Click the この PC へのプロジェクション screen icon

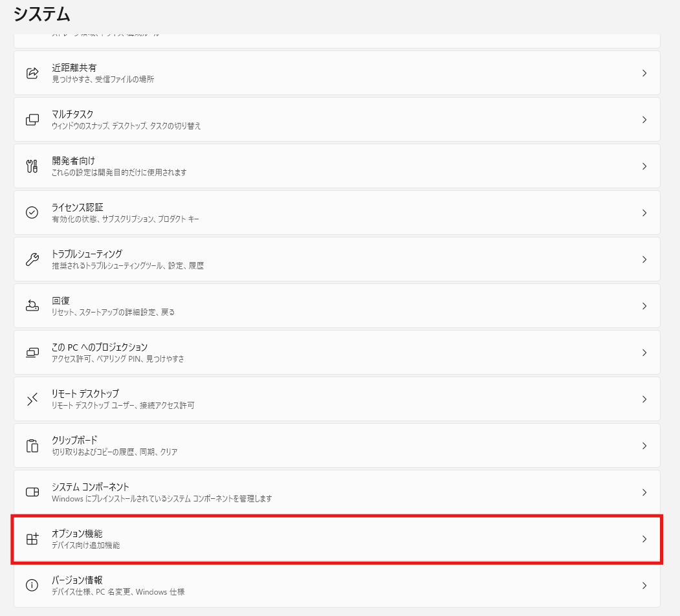32,353
